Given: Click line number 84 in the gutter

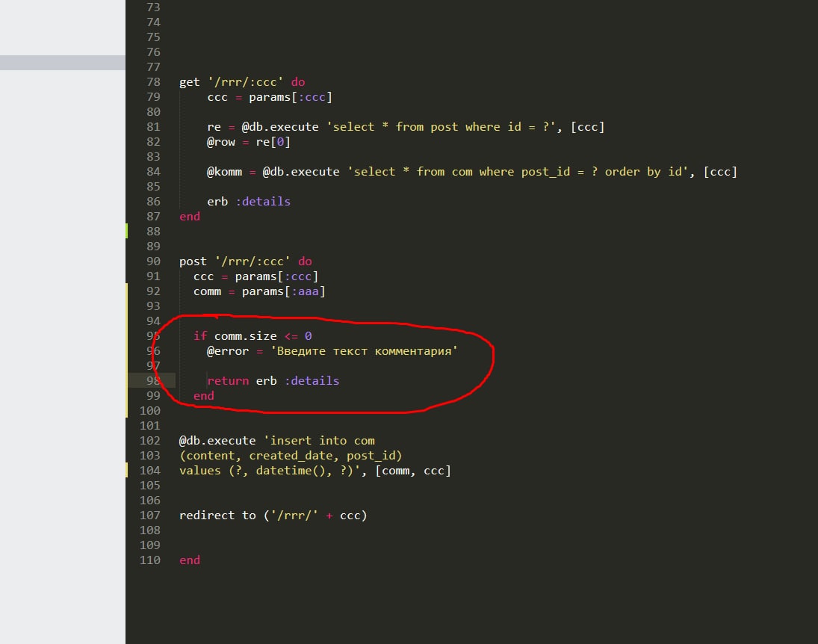Looking at the screenshot, I should [153, 172].
